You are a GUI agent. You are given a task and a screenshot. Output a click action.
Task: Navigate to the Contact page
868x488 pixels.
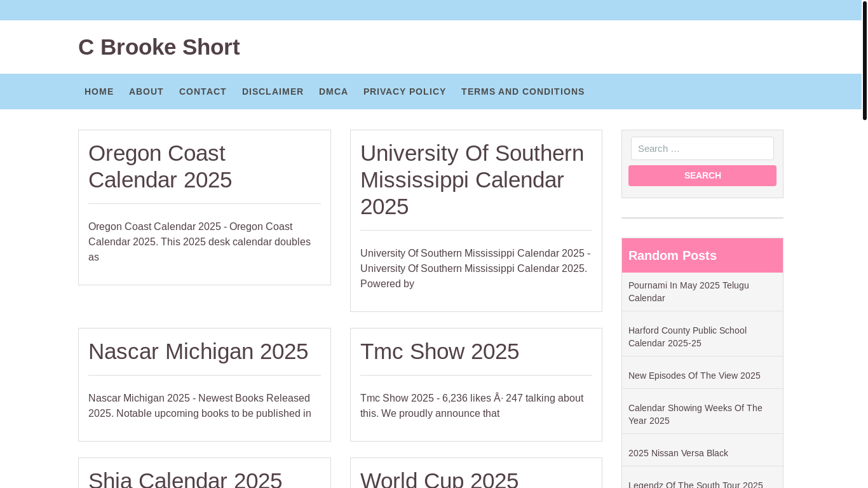[203, 91]
